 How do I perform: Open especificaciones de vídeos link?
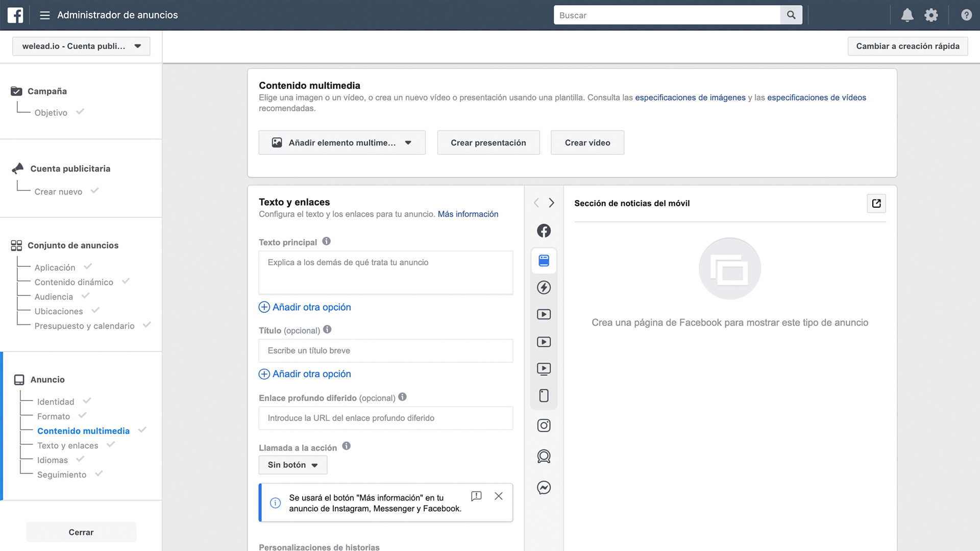(817, 97)
